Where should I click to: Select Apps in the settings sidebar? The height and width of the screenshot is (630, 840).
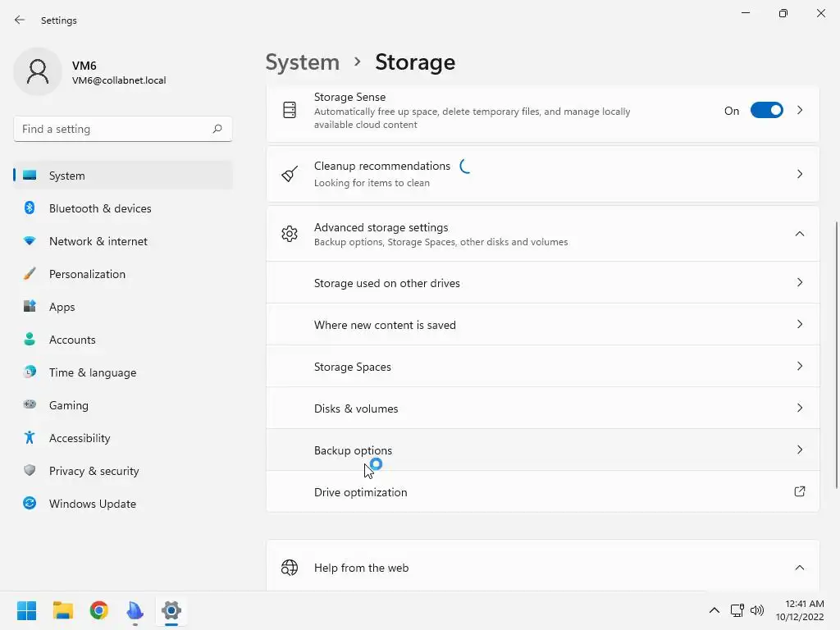coord(62,307)
